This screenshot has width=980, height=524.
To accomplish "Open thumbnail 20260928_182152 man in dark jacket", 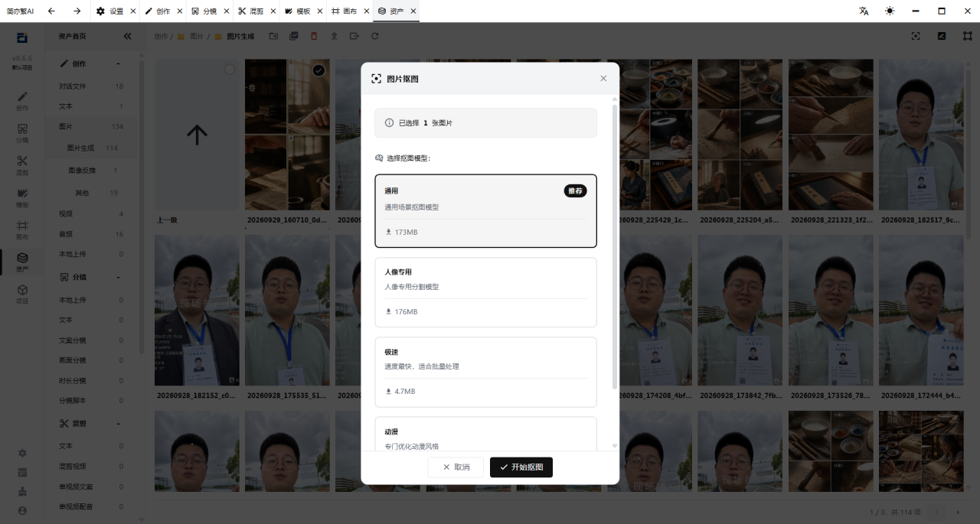I will [x=197, y=310].
